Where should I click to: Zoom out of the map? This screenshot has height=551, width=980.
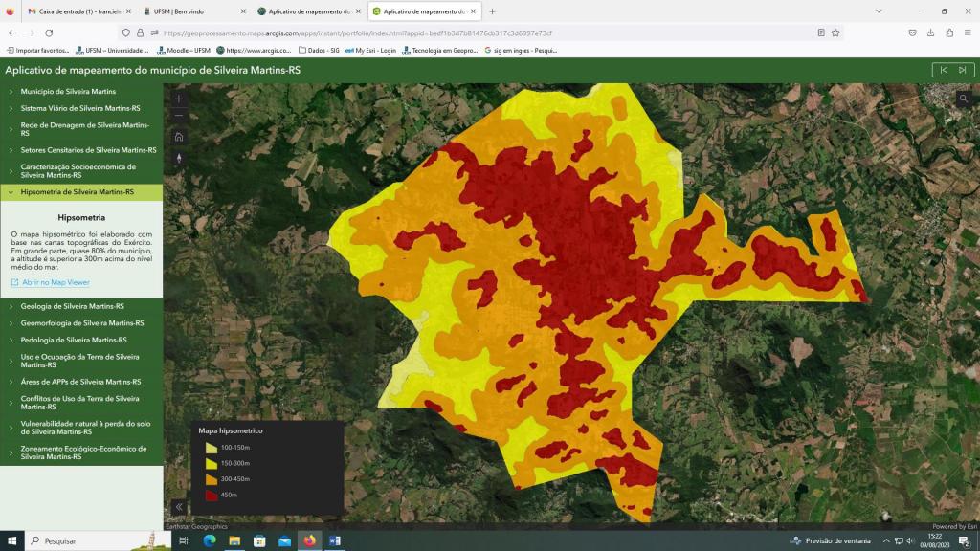(x=179, y=116)
